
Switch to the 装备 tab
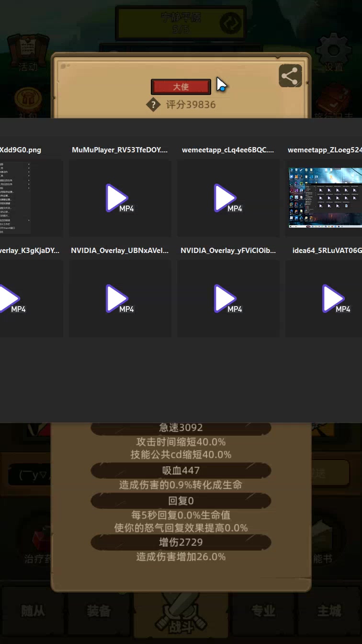pos(99,611)
